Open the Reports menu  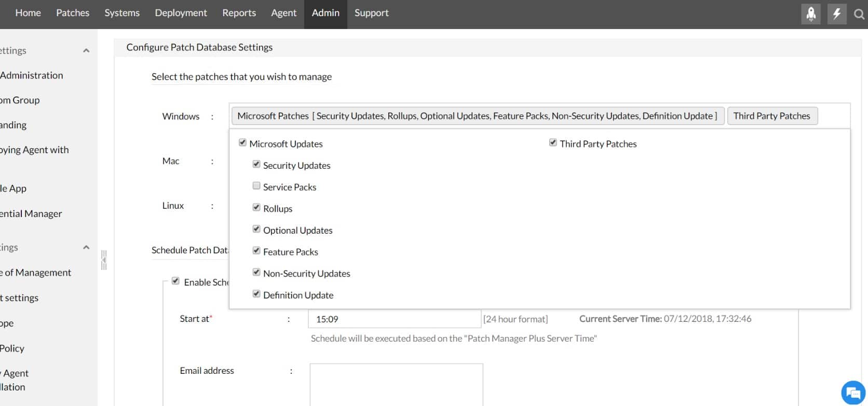pyautogui.click(x=239, y=13)
